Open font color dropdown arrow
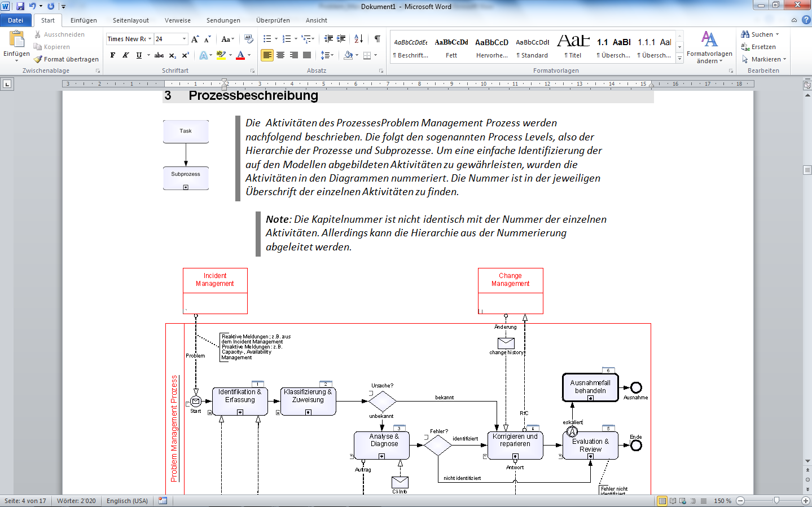The height and width of the screenshot is (507, 812). [249, 55]
